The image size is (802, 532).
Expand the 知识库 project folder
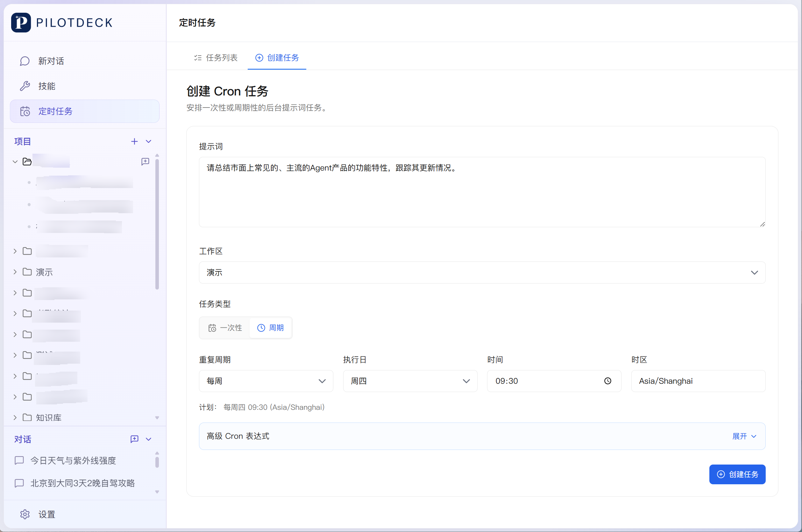[15, 417]
